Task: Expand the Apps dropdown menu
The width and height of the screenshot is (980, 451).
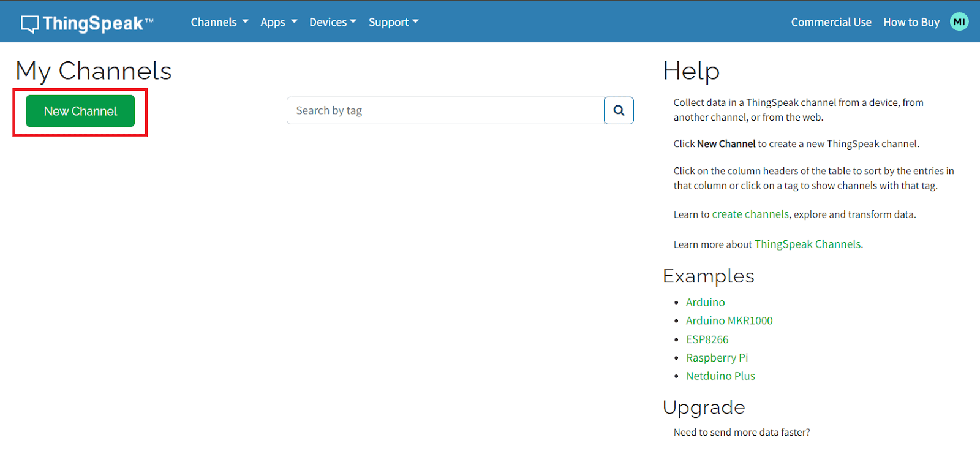Action: [279, 22]
